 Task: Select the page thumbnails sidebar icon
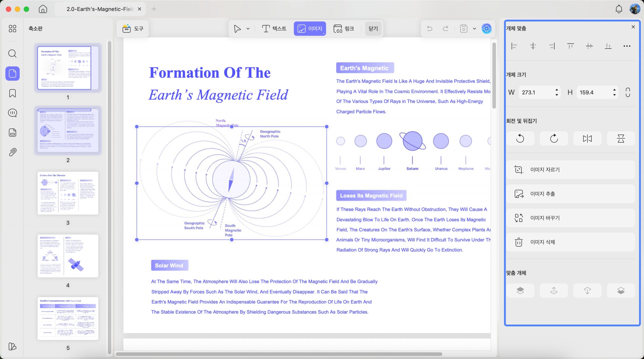coord(12,73)
